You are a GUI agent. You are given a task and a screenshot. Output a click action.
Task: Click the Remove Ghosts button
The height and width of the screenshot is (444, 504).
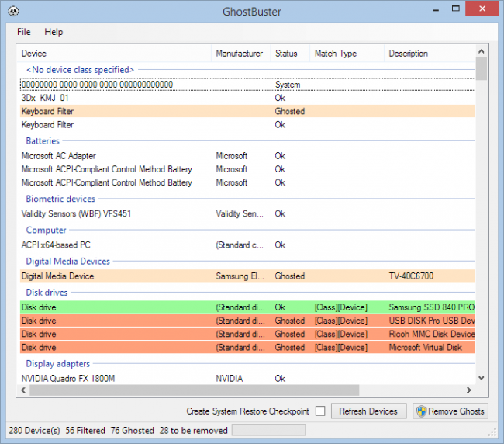pyautogui.click(x=450, y=411)
